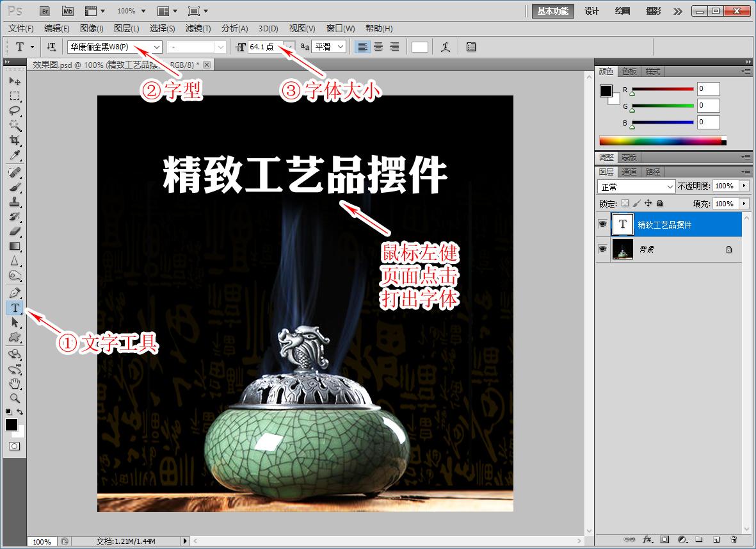Viewport: 756px width, 549px height.
Task: Activate the Horizontal Type tool
Action: tap(14, 307)
